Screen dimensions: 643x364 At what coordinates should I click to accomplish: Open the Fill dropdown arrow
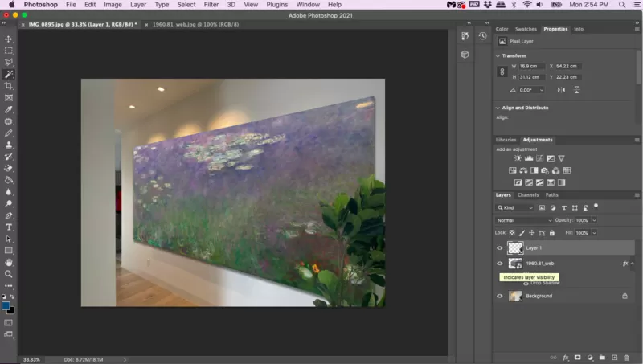594,233
